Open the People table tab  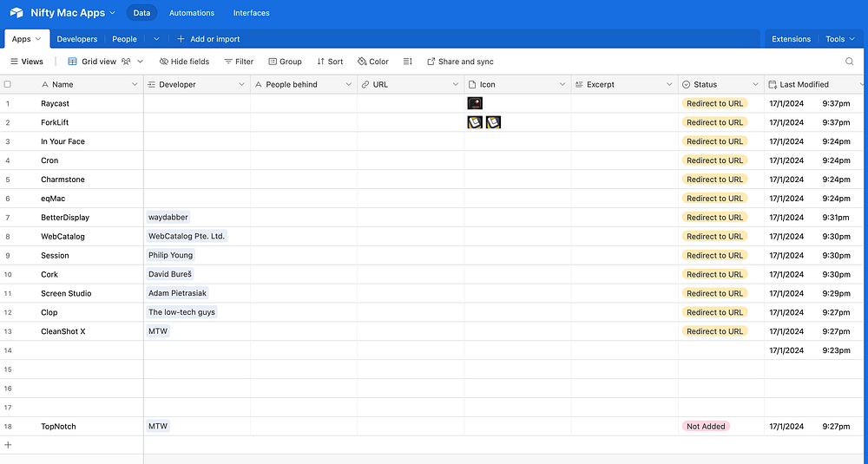pos(124,39)
